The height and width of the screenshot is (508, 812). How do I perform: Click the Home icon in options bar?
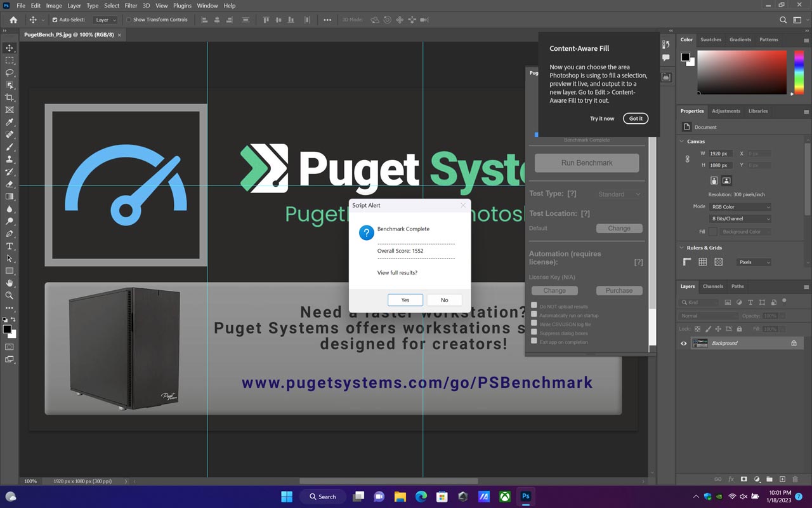click(x=13, y=20)
